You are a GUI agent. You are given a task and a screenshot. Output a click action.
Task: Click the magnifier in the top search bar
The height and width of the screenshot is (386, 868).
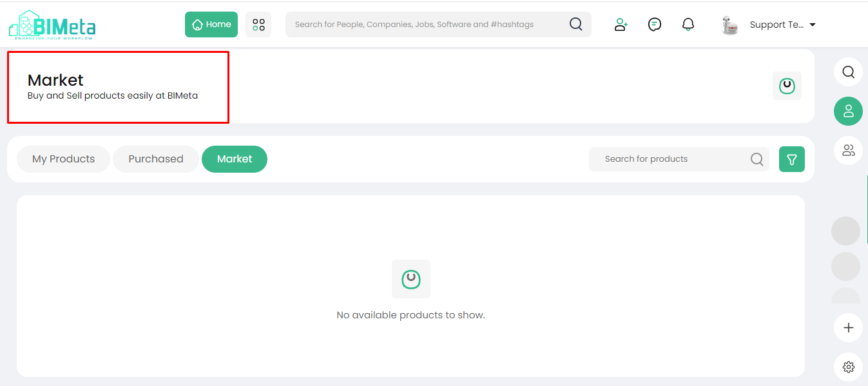575,24
